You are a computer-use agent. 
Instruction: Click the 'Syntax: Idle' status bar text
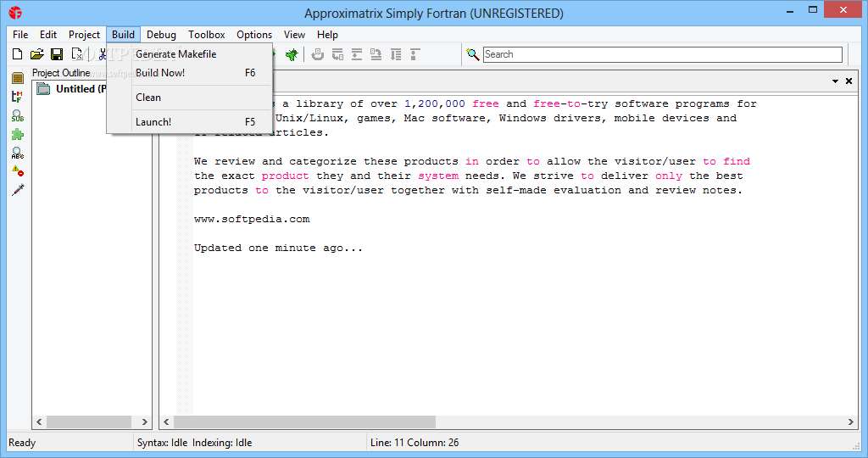[x=162, y=443]
